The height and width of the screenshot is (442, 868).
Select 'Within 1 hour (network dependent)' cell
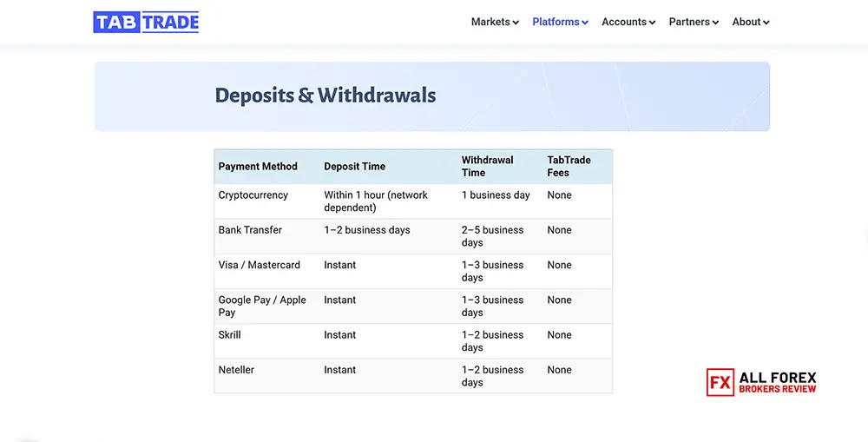point(376,201)
